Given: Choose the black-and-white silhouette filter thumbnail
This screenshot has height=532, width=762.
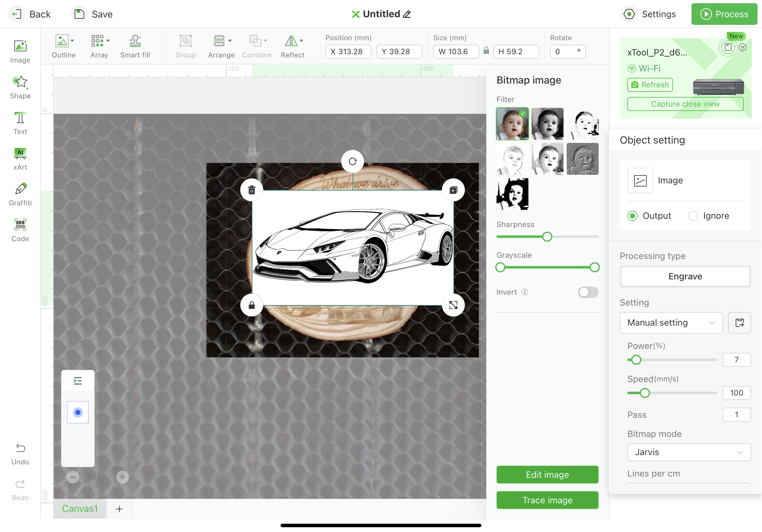Looking at the screenshot, I should pos(512,194).
